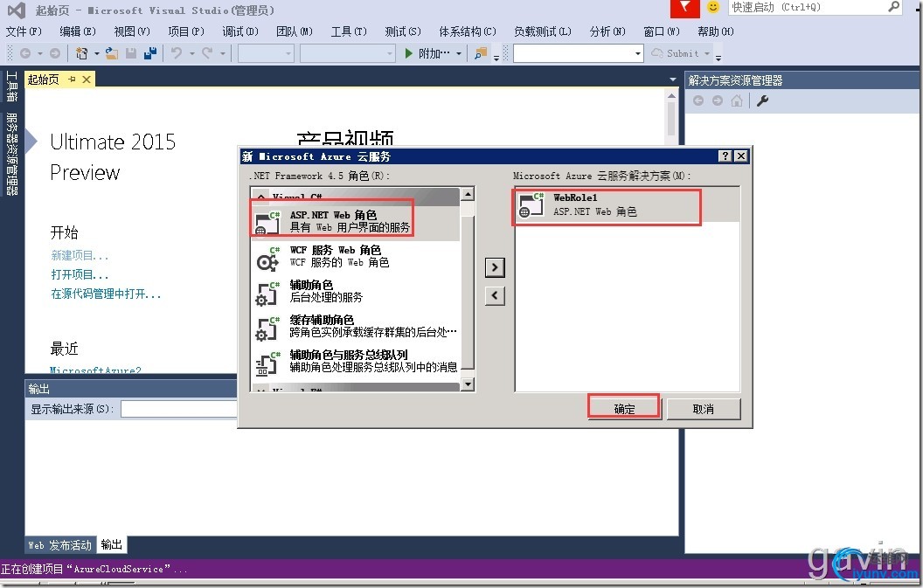Click the save all toolbar icon
The width and height of the screenshot is (923, 588).
(150, 53)
